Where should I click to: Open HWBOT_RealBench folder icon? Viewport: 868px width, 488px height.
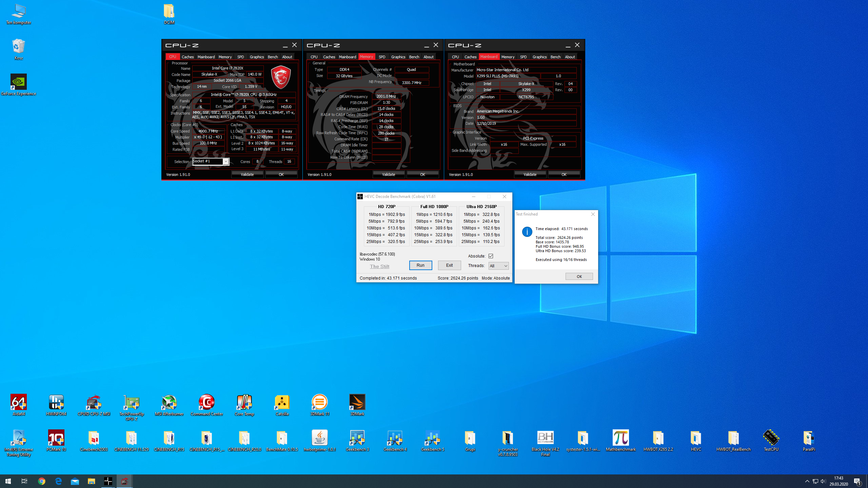[x=734, y=441]
